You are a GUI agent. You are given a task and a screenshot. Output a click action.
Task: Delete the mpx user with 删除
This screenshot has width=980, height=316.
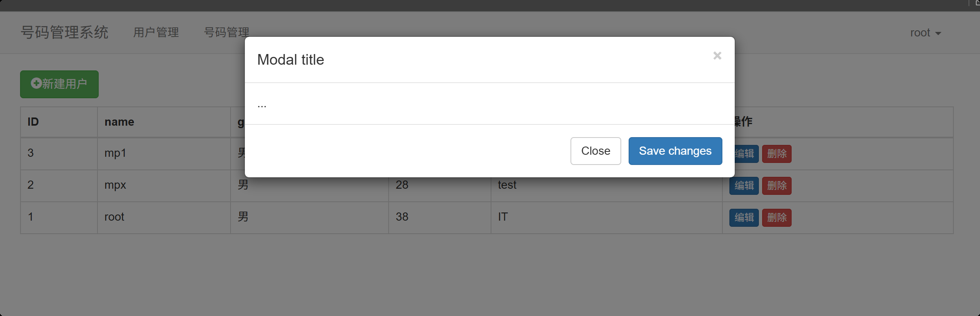776,186
